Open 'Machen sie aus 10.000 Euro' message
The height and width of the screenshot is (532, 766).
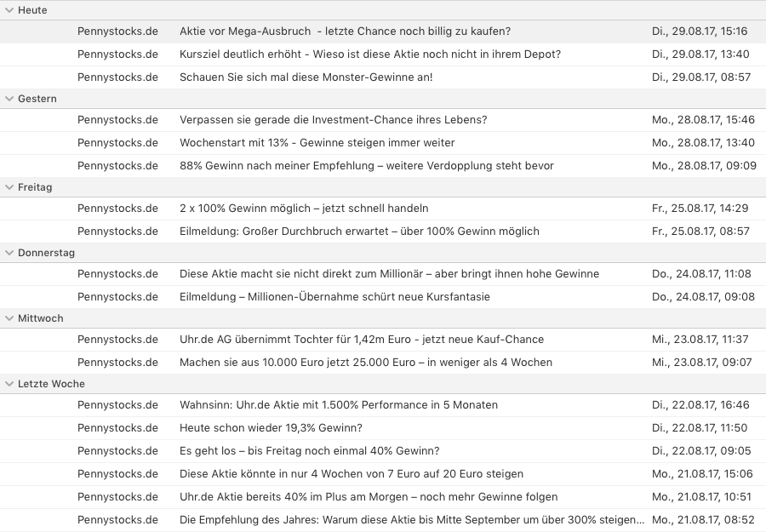(365, 363)
